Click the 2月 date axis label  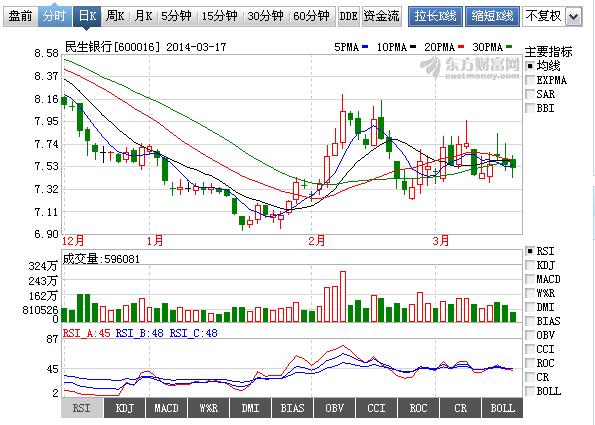pyautogui.click(x=316, y=241)
